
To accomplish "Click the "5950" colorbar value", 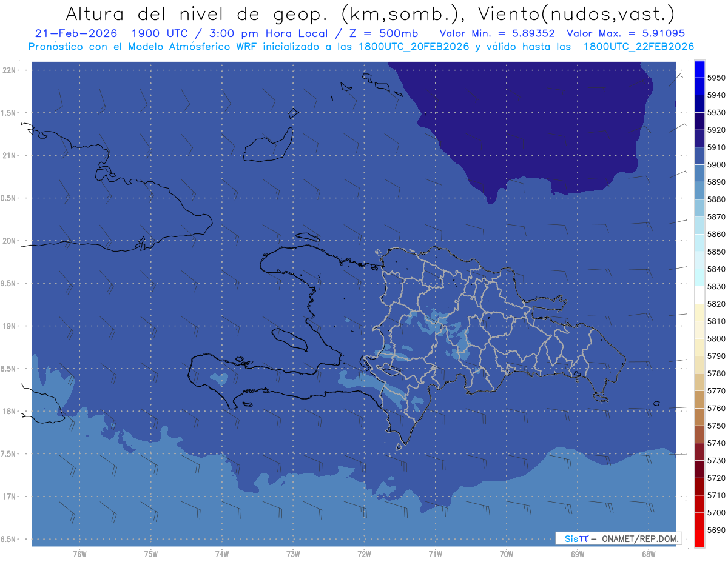I will coord(716,78).
